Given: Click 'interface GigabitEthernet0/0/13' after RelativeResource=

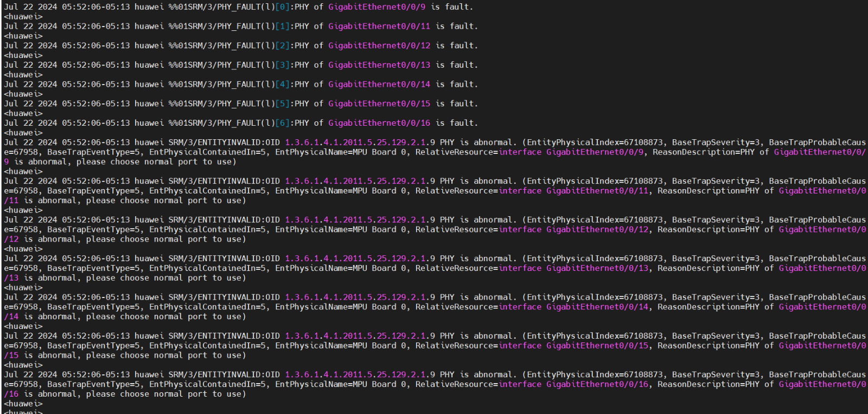Looking at the screenshot, I should click(574, 269).
